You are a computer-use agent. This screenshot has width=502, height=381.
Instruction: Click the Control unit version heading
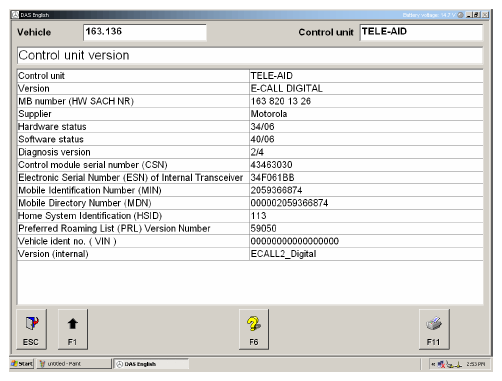point(74,55)
